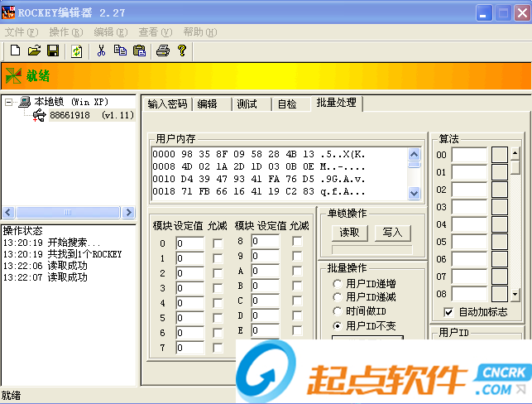Open the 帮助(H) menu
This screenshot has width=532, height=404.
200,32
